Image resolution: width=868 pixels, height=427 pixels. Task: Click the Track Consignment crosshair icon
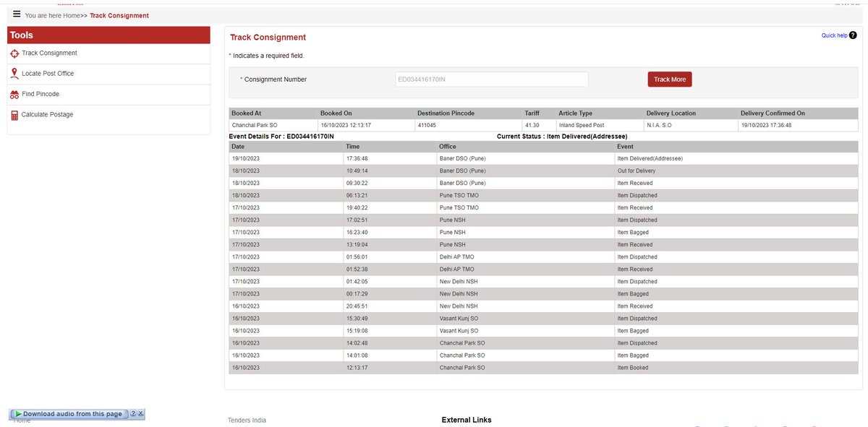click(14, 53)
